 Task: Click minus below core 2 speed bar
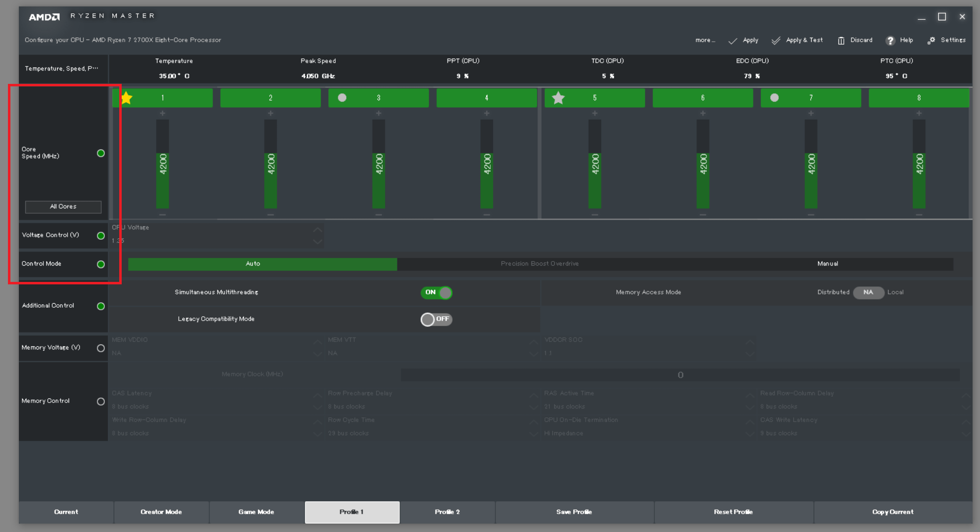tap(271, 215)
